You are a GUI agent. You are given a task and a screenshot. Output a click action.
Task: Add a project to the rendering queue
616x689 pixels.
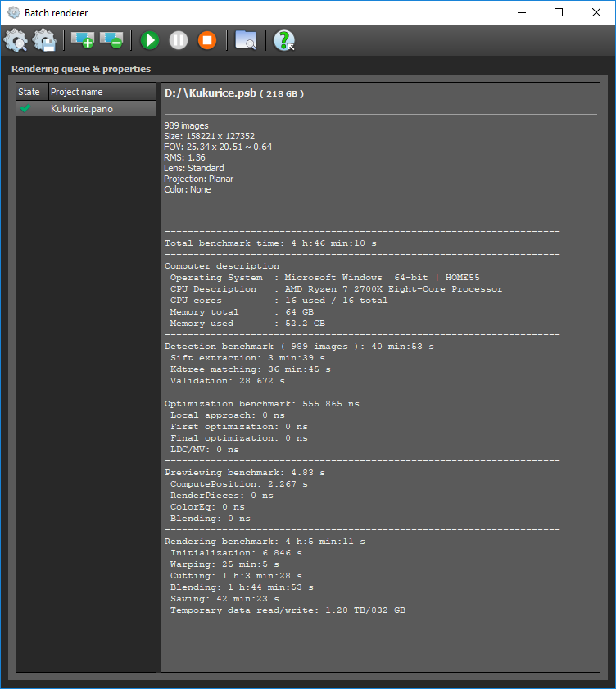(82, 40)
